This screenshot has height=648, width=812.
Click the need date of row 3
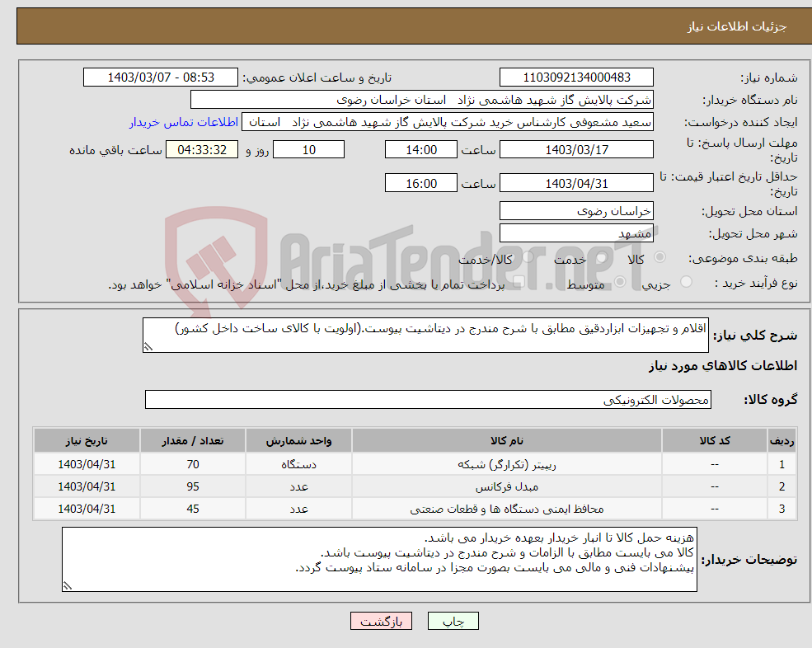(x=87, y=509)
